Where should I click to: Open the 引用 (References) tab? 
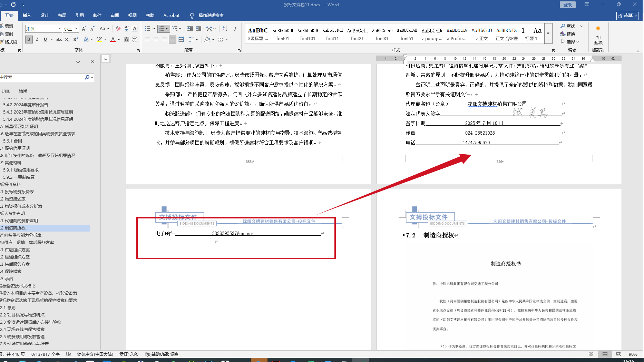pos(79,15)
